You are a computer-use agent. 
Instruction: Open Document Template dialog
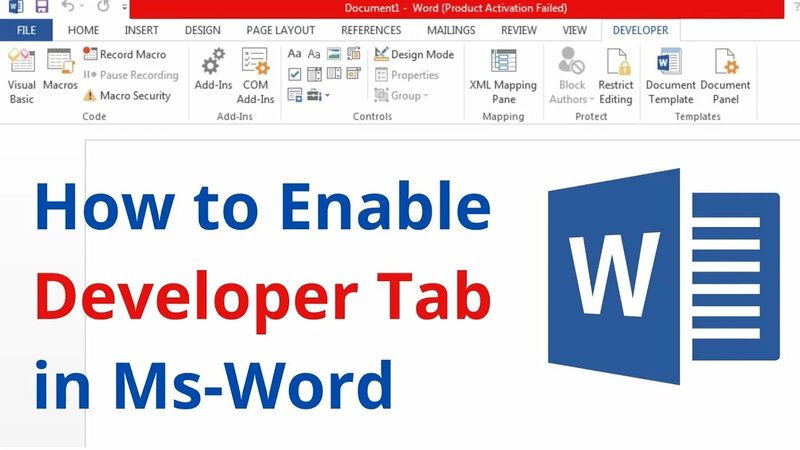(670, 76)
